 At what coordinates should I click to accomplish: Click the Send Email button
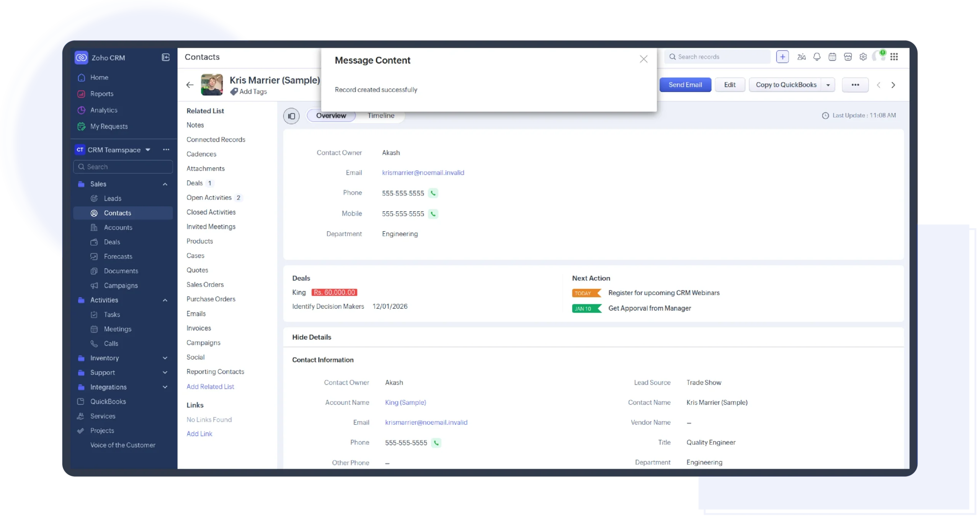click(685, 85)
